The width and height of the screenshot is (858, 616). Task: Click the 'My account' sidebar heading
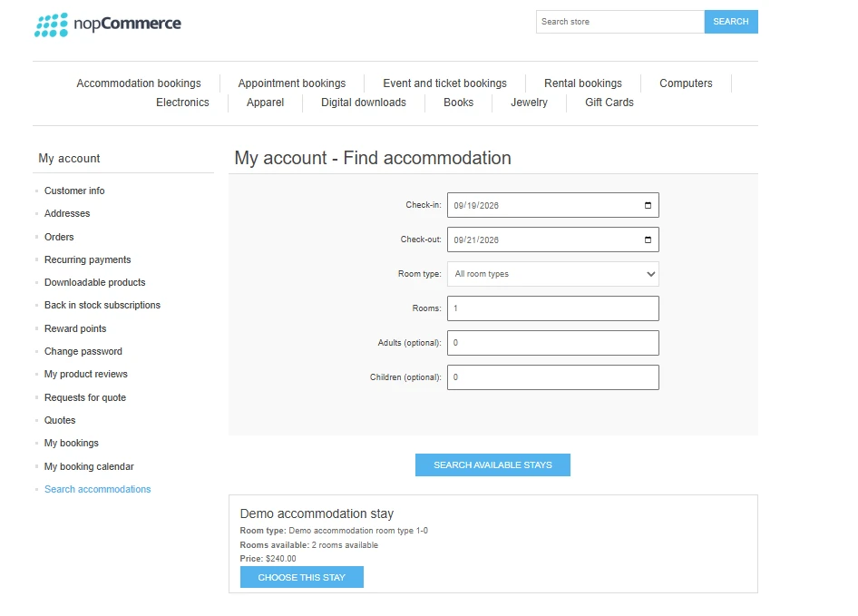pyautogui.click(x=69, y=158)
